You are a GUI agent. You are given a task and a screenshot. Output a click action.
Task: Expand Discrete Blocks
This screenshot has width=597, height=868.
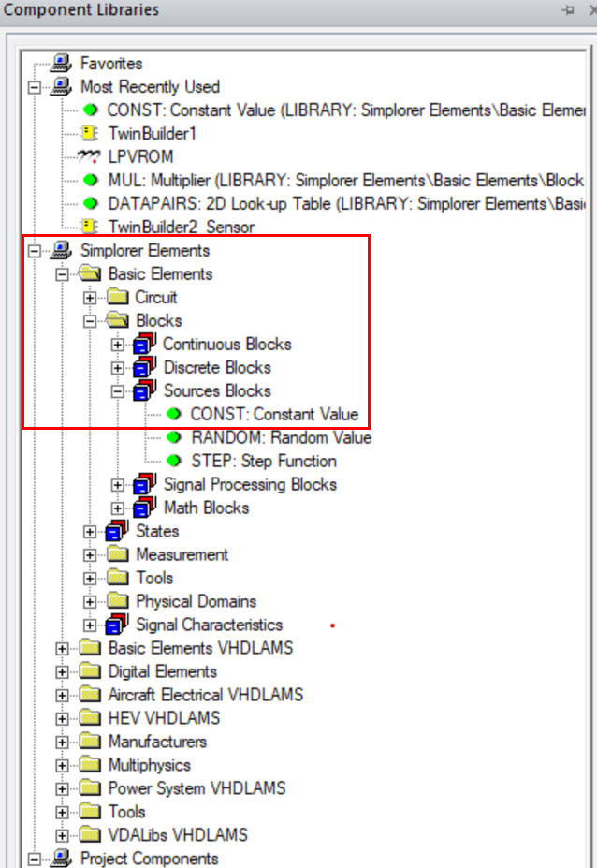(117, 368)
